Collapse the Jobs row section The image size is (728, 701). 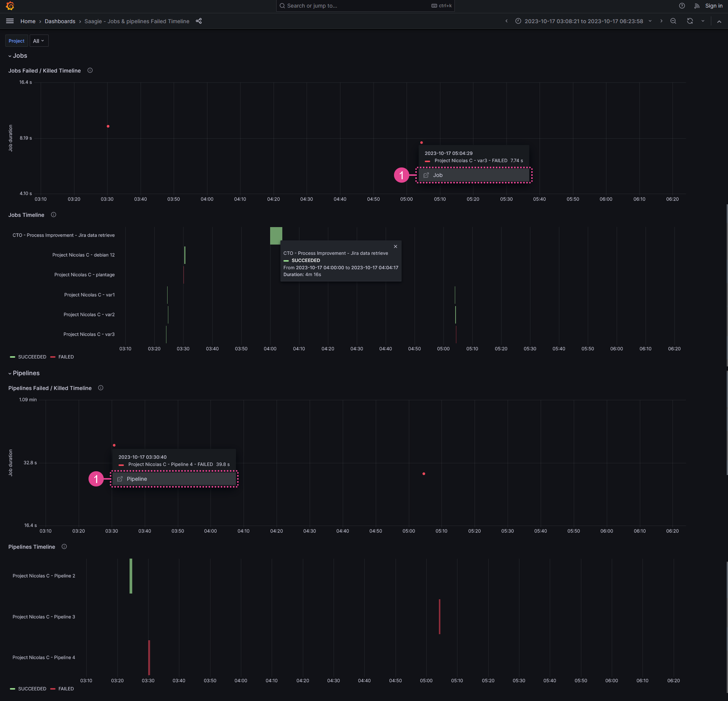18,56
